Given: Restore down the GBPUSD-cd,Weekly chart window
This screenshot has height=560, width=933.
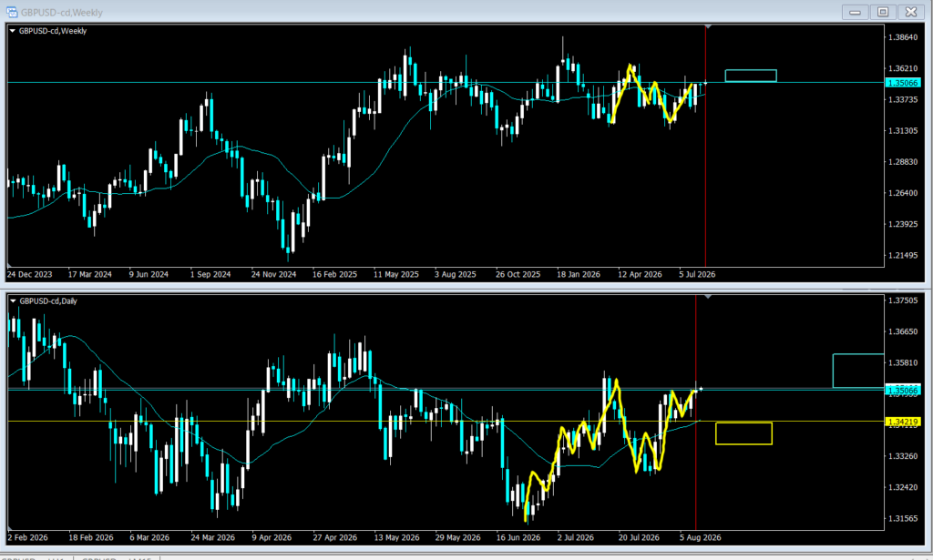Looking at the screenshot, I should [x=883, y=12].
